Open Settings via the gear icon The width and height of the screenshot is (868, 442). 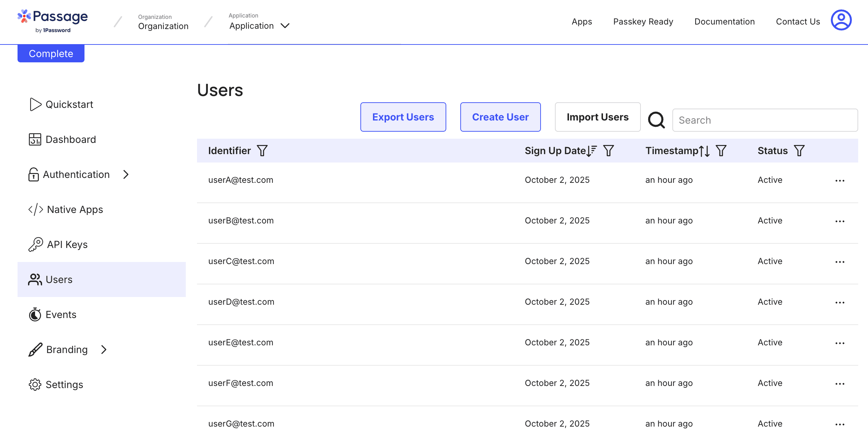click(x=34, y=385)
